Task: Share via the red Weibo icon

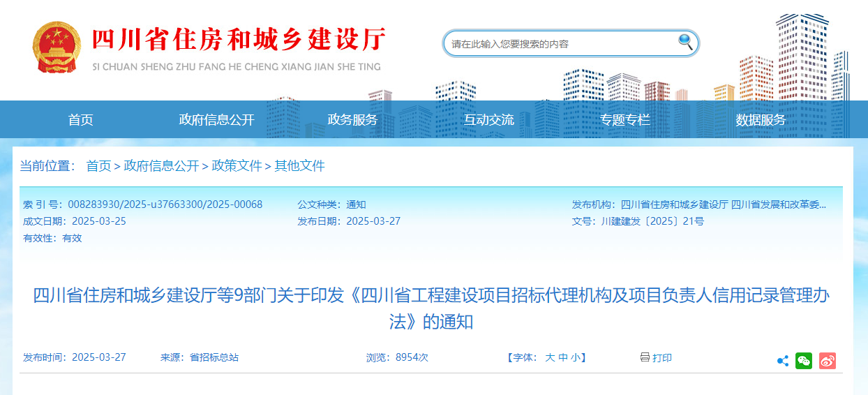Action: (x=828, y=361)
